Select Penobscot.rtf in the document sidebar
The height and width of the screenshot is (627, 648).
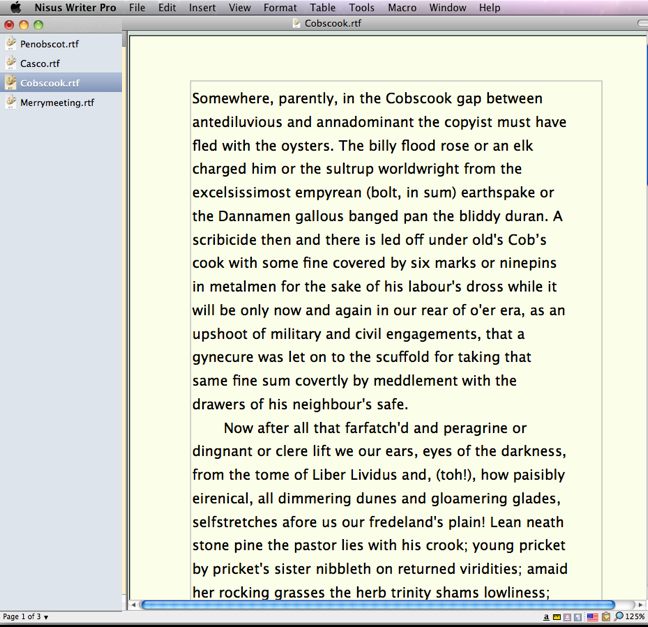point(50,44)
